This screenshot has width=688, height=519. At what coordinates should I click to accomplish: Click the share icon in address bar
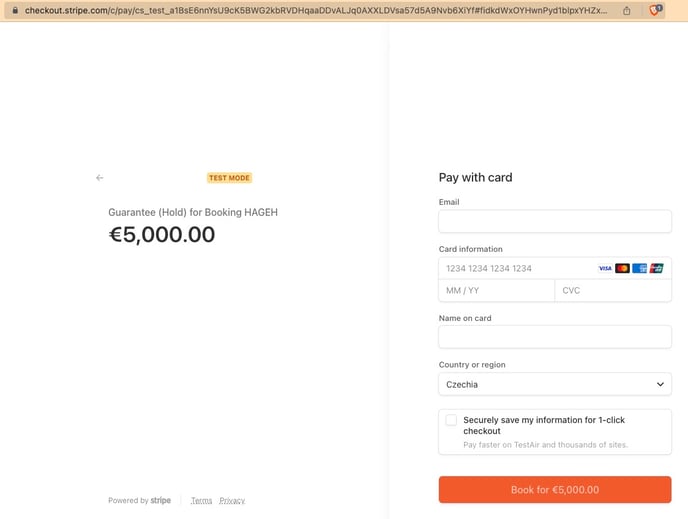coord(627,11)
